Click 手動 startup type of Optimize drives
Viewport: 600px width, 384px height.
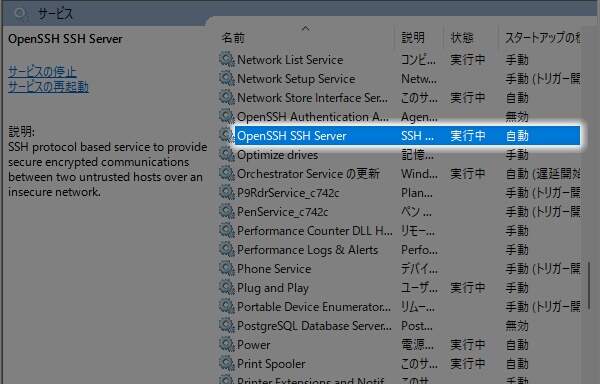[x=517, y=155]
